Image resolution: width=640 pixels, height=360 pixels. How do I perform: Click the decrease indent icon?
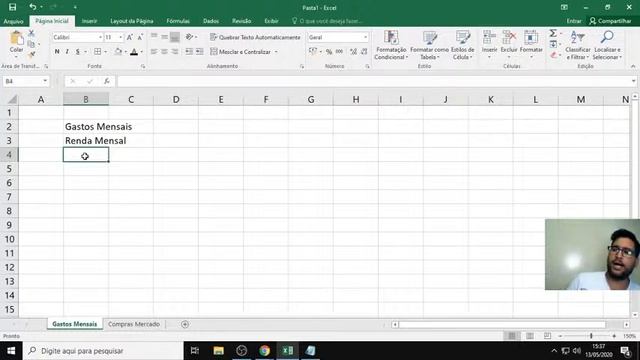point(189,51)
